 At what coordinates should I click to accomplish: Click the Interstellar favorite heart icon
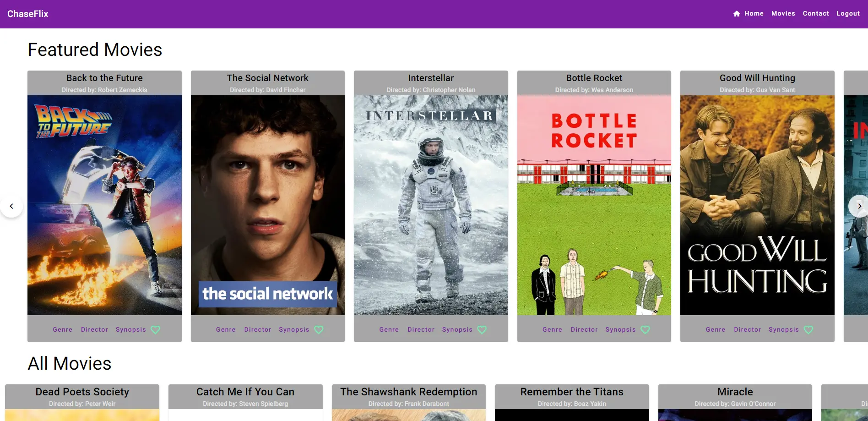coord(482,330)
